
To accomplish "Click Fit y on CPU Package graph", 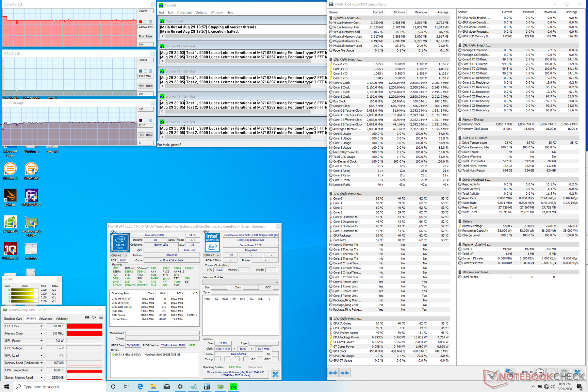I will pos(141,135).
